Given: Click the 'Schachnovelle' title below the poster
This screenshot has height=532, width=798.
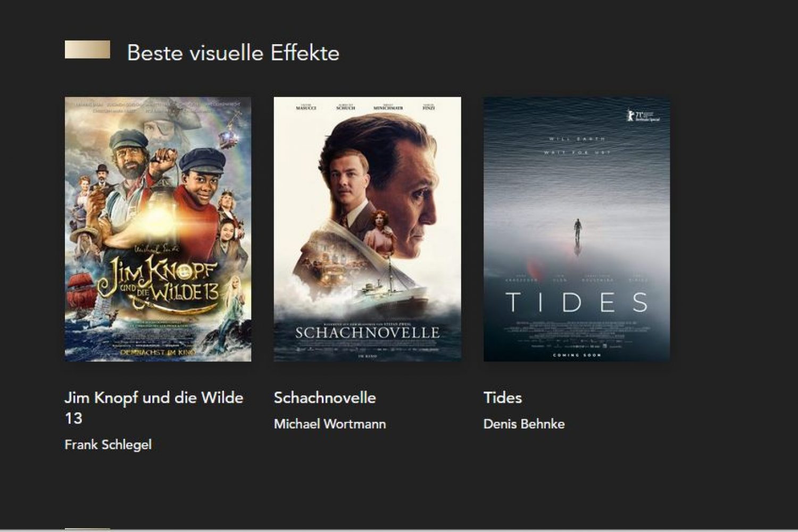Looking at the screenshot, I should [x=325, y=398].
